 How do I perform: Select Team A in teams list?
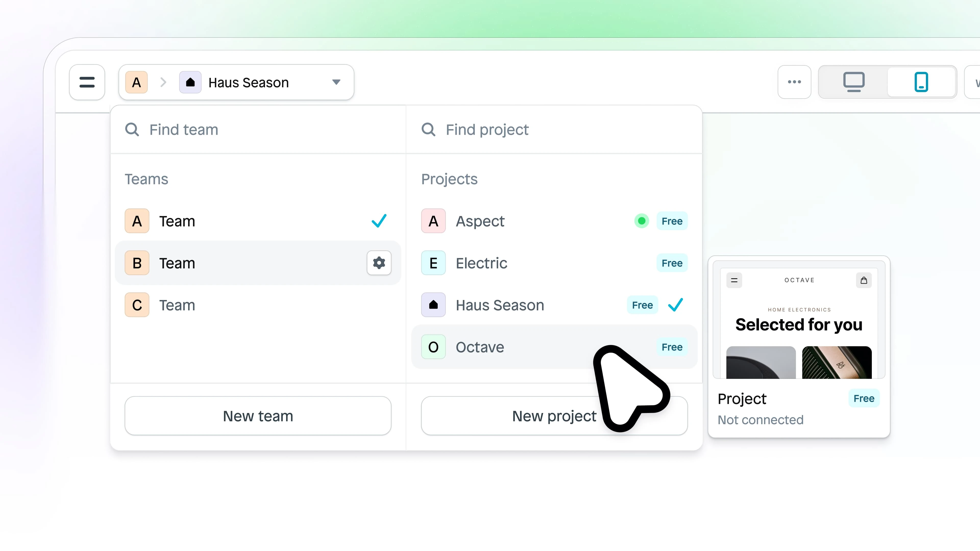click(x=258, y=221)
